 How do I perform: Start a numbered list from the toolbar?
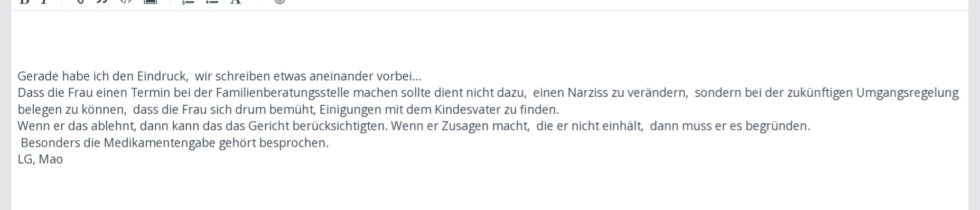click(188, 2)
